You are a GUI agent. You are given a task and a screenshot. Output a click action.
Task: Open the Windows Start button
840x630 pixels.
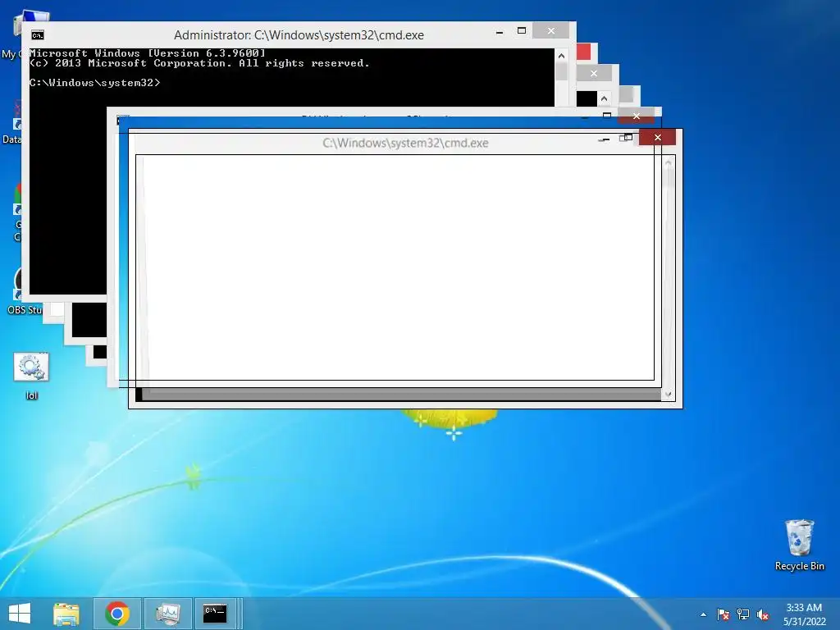pyautogui.click(x=20, y=614)
